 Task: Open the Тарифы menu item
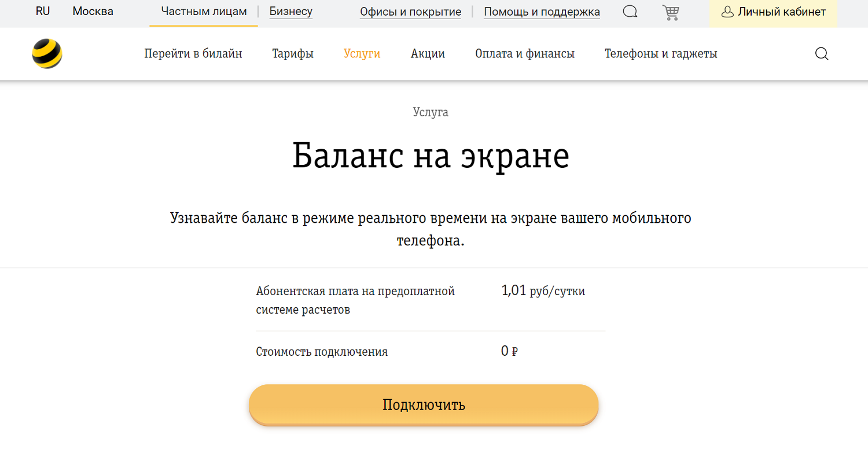[x=293, y=54]
